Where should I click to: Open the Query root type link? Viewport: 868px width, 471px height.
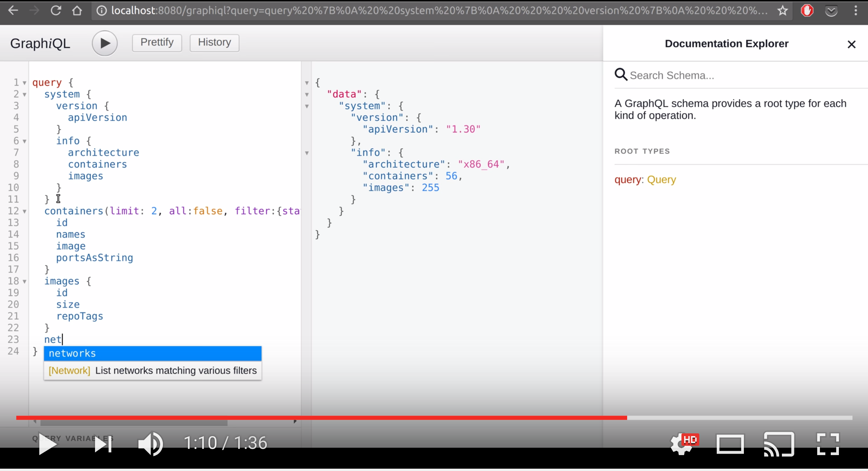661,180
